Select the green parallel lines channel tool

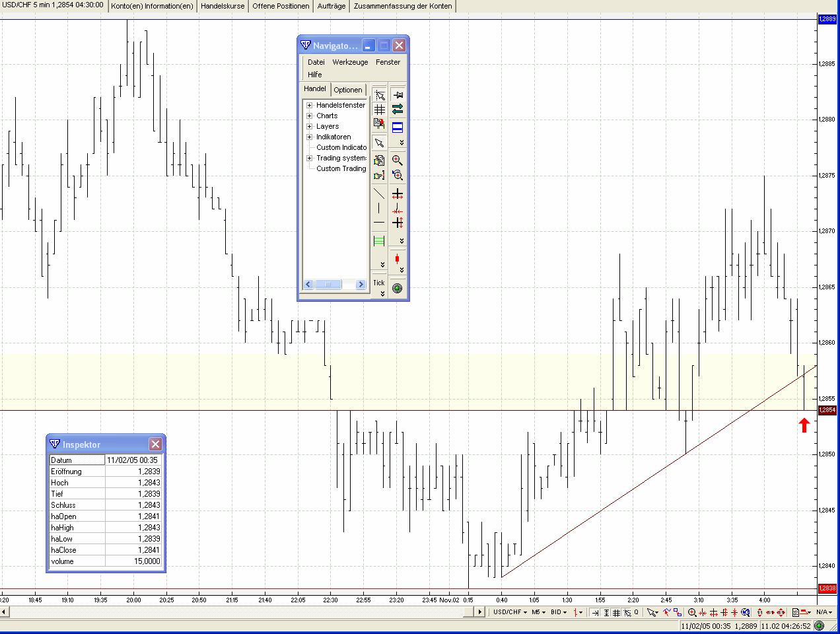pos(379,241)
